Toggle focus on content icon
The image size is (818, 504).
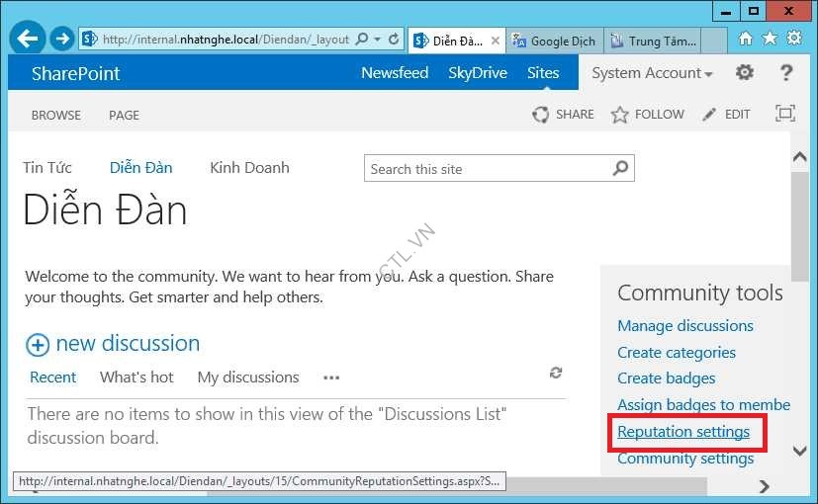[785, 114]
